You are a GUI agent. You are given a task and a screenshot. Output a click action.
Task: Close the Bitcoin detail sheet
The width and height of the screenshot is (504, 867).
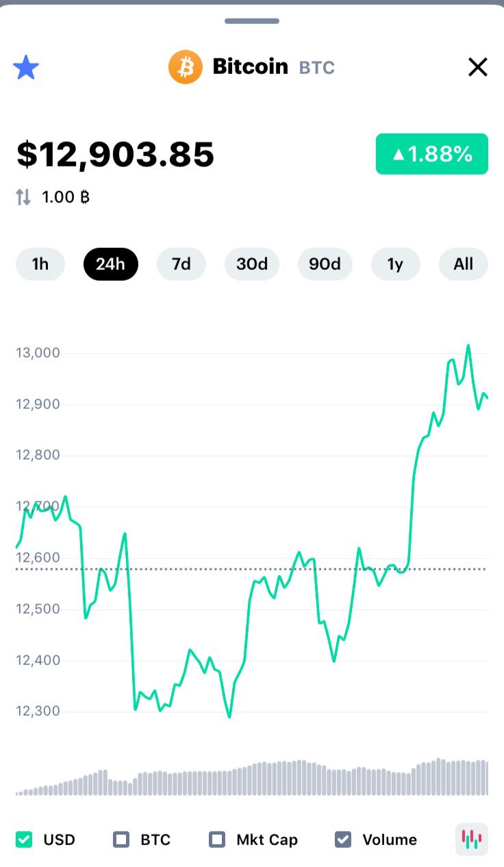click(477, 67)
